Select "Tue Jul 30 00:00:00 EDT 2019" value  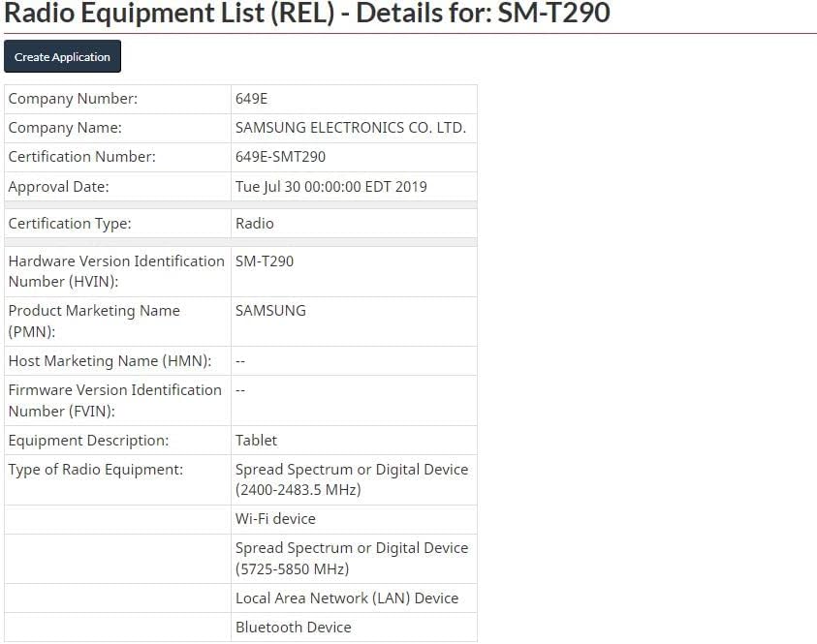point(330,186)
